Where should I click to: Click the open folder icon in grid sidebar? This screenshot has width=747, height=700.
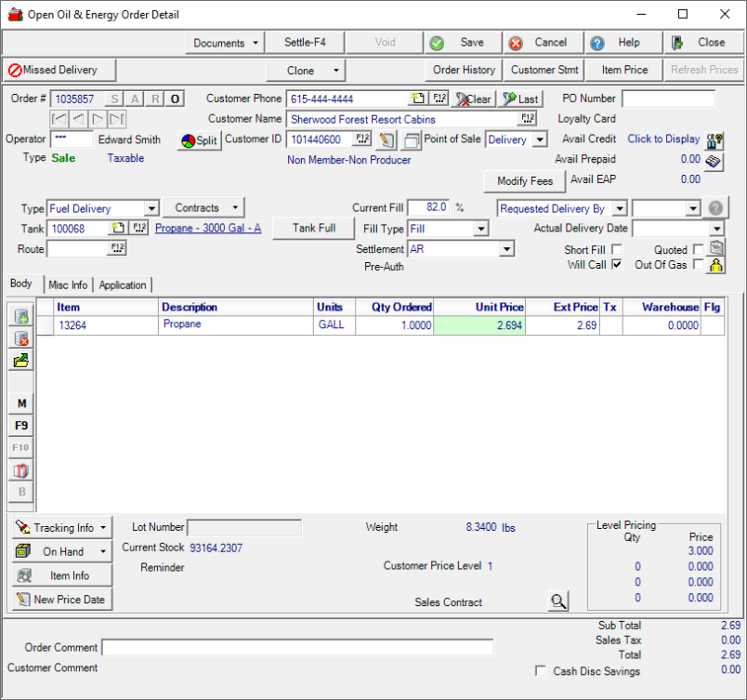click(21, 361)
